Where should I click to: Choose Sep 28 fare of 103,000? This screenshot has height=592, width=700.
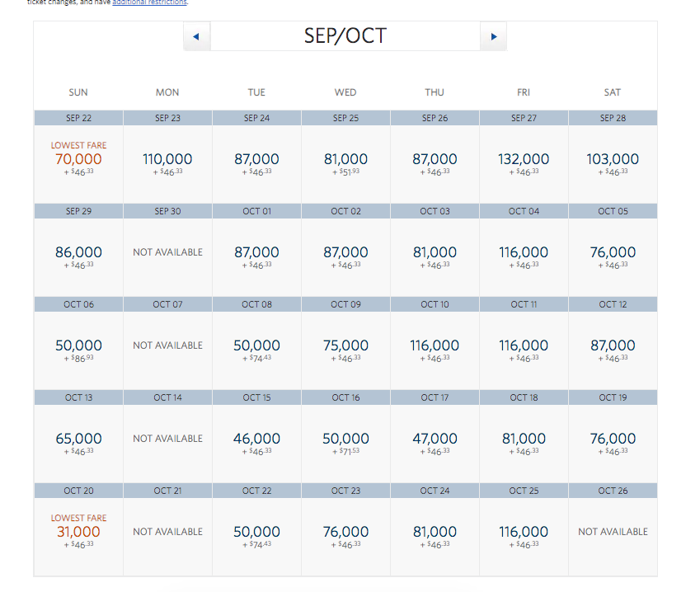click(613, 159)
